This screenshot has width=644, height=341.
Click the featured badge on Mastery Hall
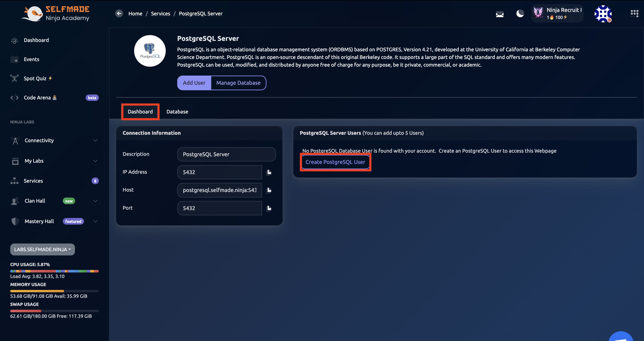point(73,221)
